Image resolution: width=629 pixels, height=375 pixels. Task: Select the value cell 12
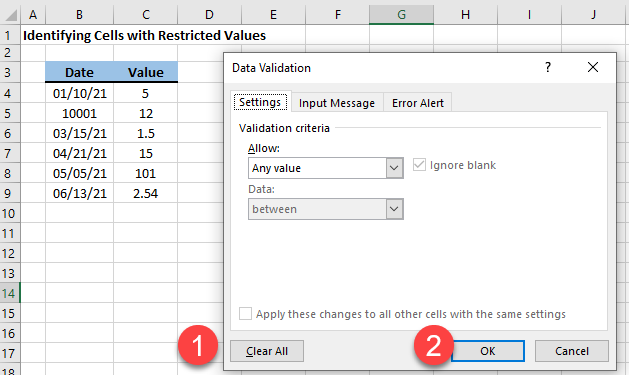[x=146, y=114]
